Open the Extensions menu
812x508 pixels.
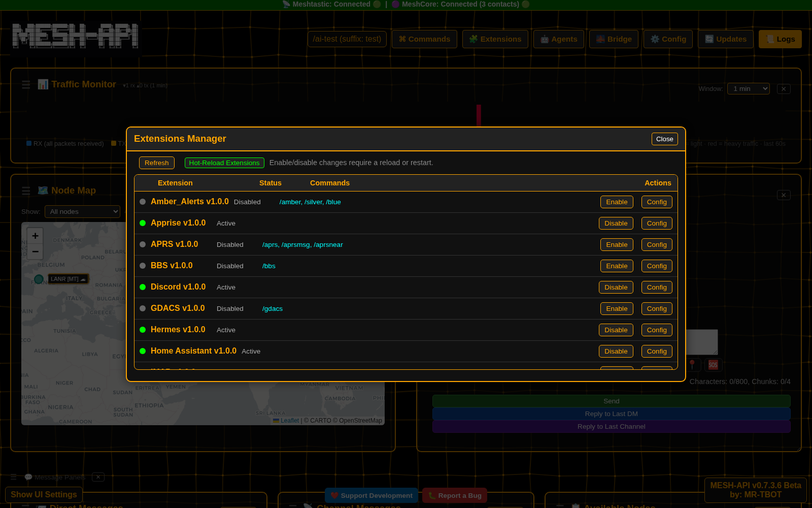pos(495,39)
